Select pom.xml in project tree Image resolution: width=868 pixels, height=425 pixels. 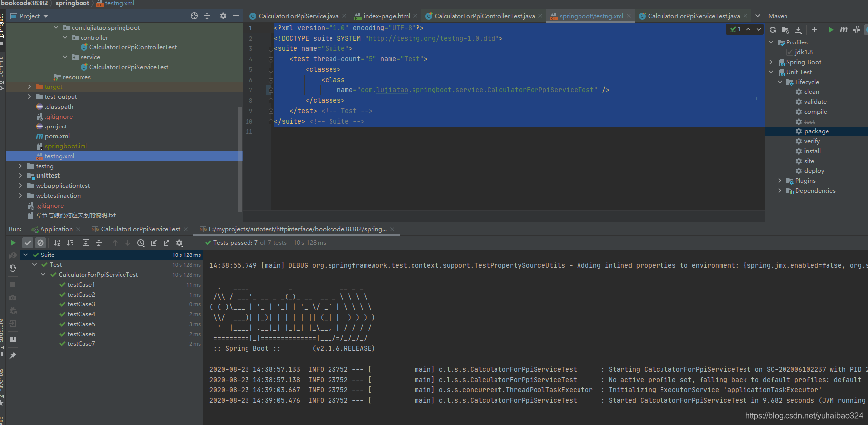tap(57, 136)
